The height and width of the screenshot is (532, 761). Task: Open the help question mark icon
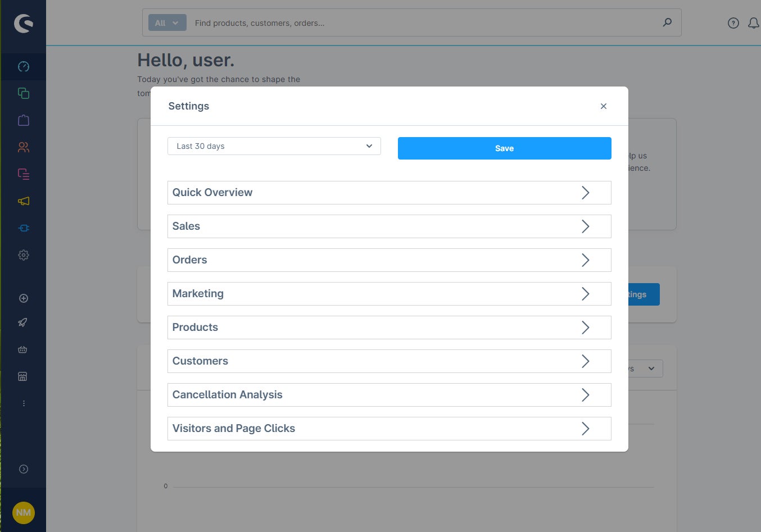click(733, 23)
